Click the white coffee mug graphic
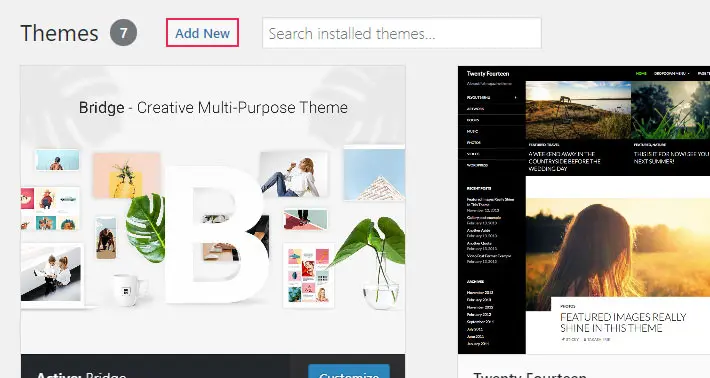The image size is (710, 378). point(129,289)
